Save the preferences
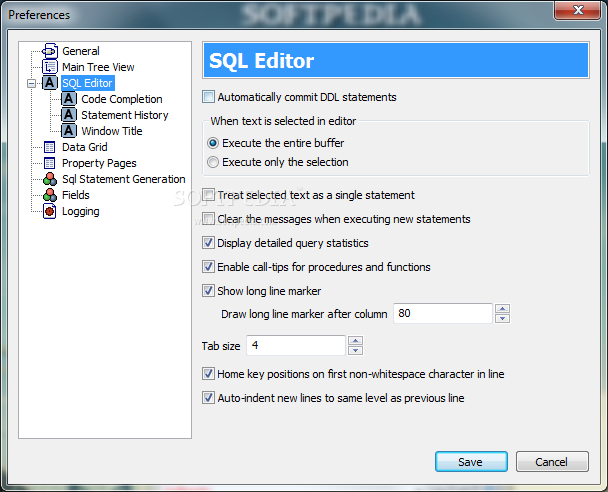The width and height of the screenshot is (608, 492). [x=471, y=462]
